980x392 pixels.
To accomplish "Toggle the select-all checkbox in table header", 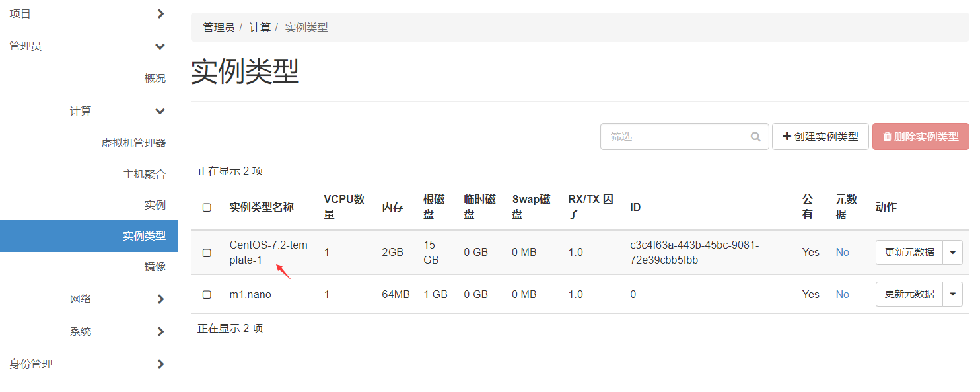I will (207, 207).
